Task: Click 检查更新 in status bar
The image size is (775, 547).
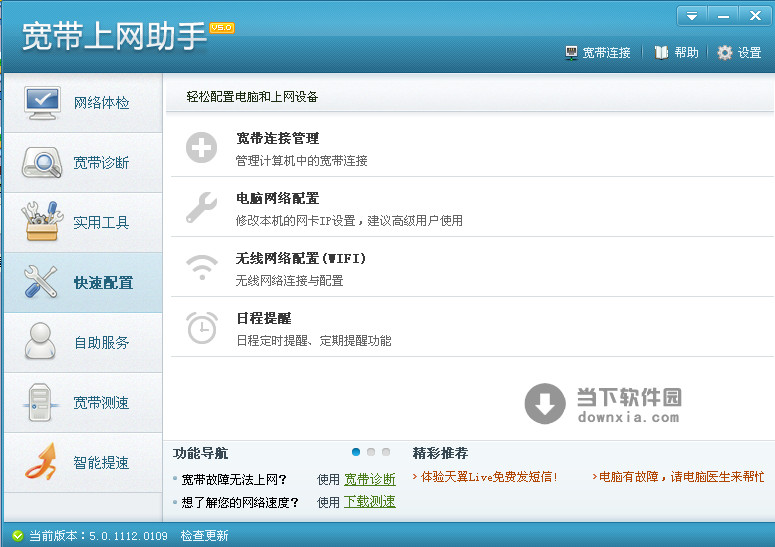Action: (204, 536)
